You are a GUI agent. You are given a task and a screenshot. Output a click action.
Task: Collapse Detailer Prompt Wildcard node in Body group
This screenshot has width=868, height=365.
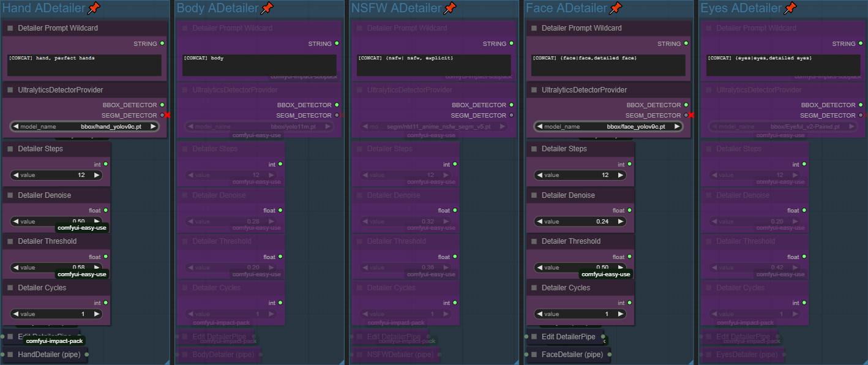pos(184,28)
